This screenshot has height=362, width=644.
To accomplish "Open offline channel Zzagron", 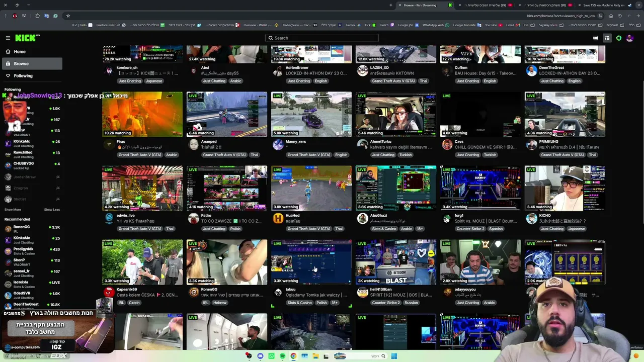I will pyautogui.click(x=31, y=188).
